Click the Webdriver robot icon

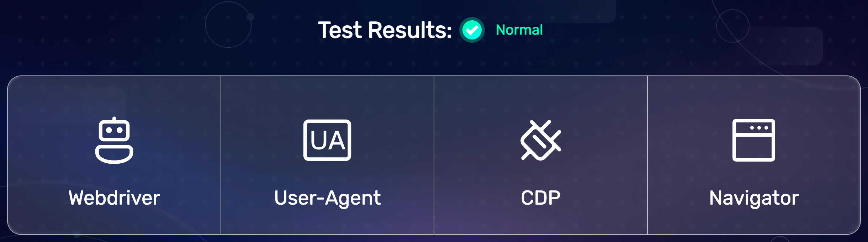(114, 140)
